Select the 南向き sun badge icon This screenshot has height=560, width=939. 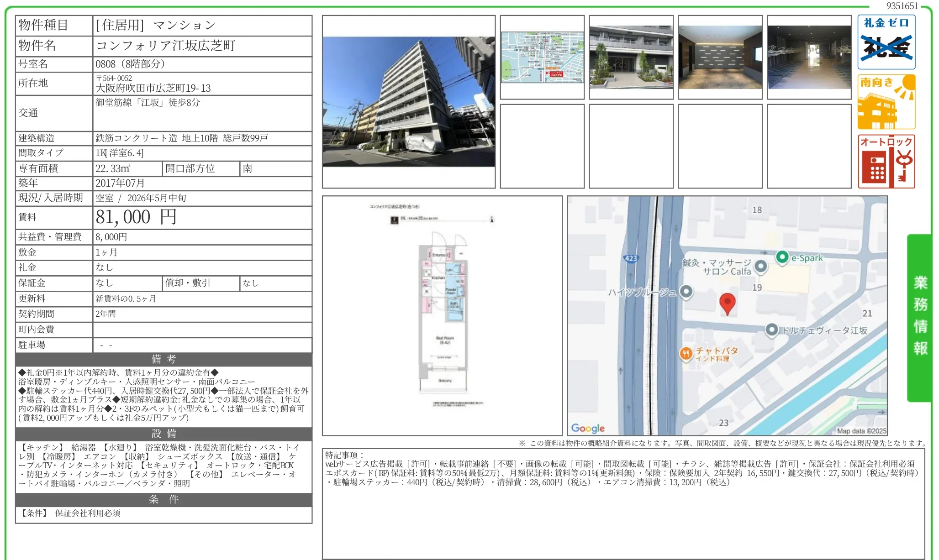click(x=886, y=101)
